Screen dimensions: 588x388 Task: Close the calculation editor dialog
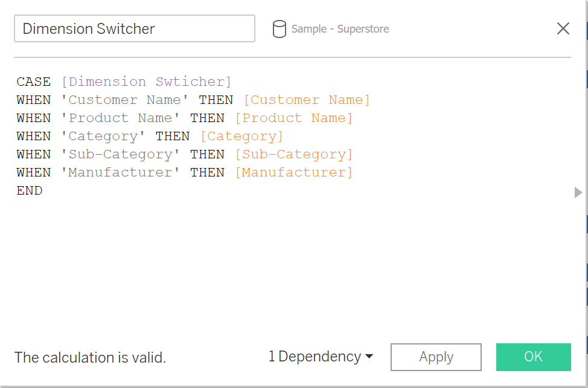pyautogui.click(x=563, y=28)
